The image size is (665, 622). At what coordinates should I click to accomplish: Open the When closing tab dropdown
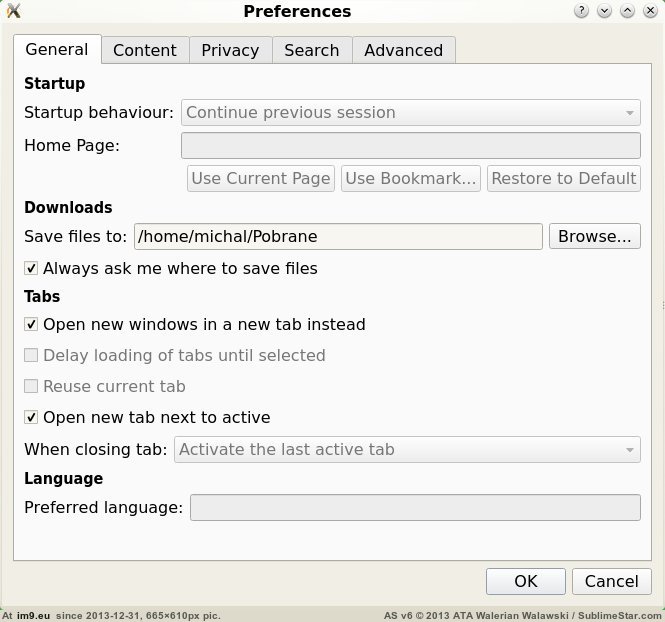coord(407,449)
